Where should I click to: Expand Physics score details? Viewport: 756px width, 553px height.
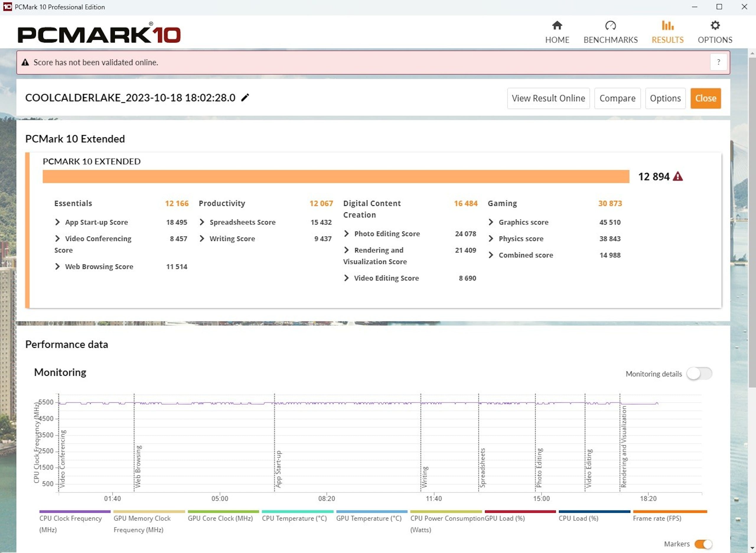491,239
